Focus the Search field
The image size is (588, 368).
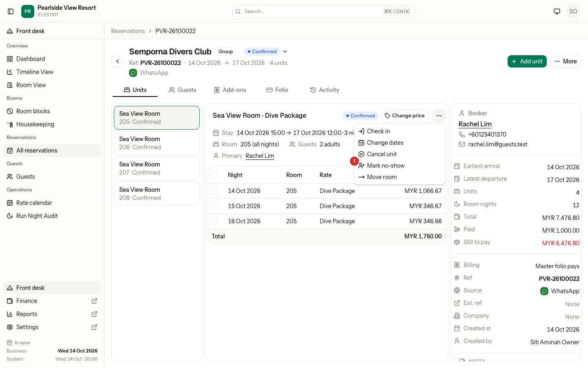pos(323,11)
